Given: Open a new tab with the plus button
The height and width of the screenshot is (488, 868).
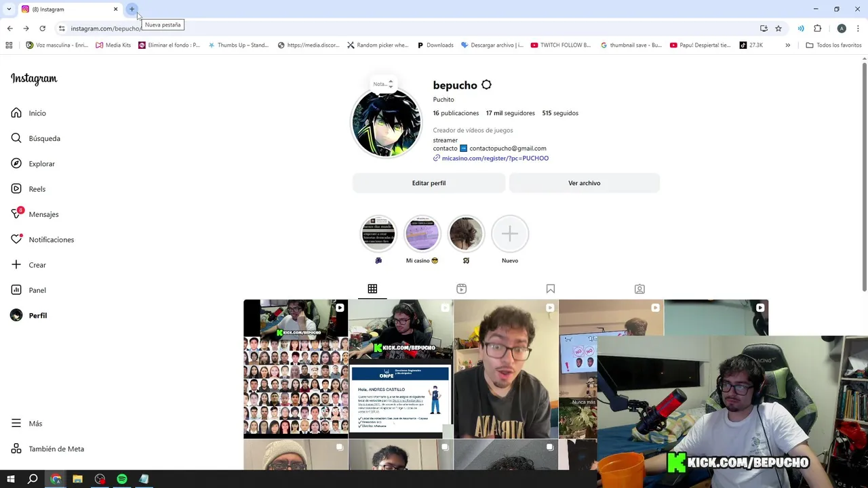Looking at the screenshot, I should pyautogui.click(x=132, y=9).
